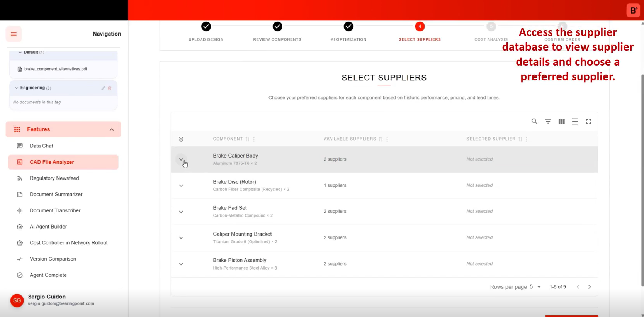Expand all rows with double chevron
Image resolution: width=644 pixels, height=317 pixels.
click(x=181, y=139)
